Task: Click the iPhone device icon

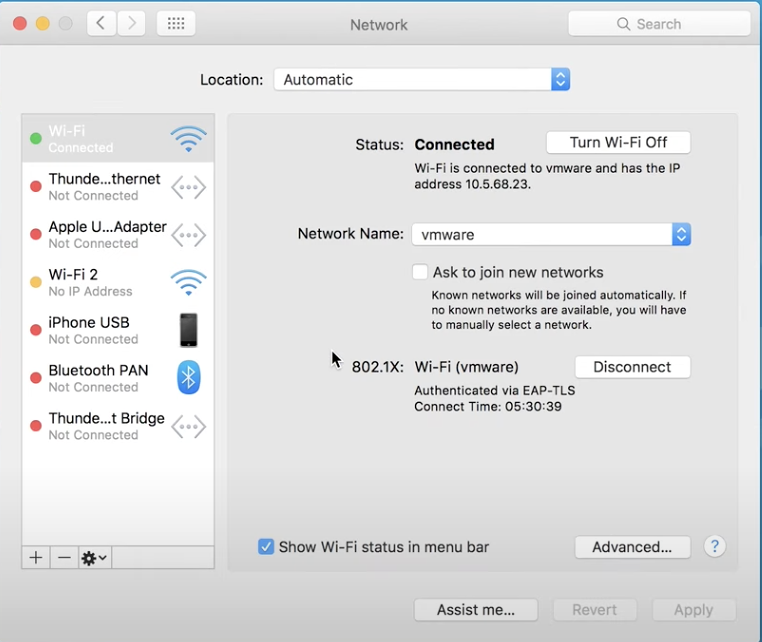Action: coord(189,330)
